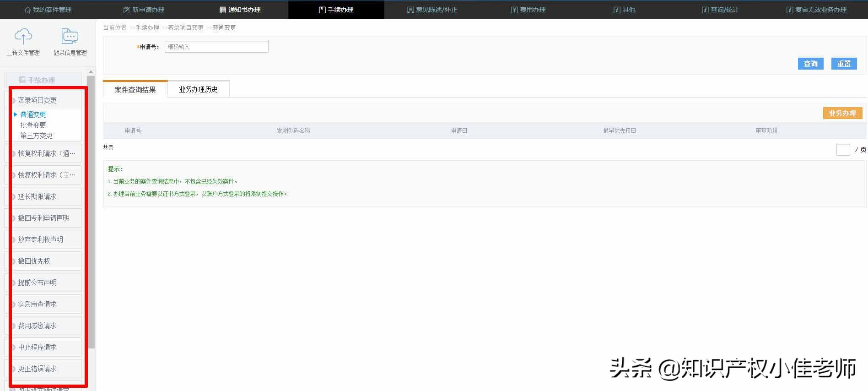Open 查询/统计 in top navigation
This screenshot has height=391, width=868.
point(721,10)
